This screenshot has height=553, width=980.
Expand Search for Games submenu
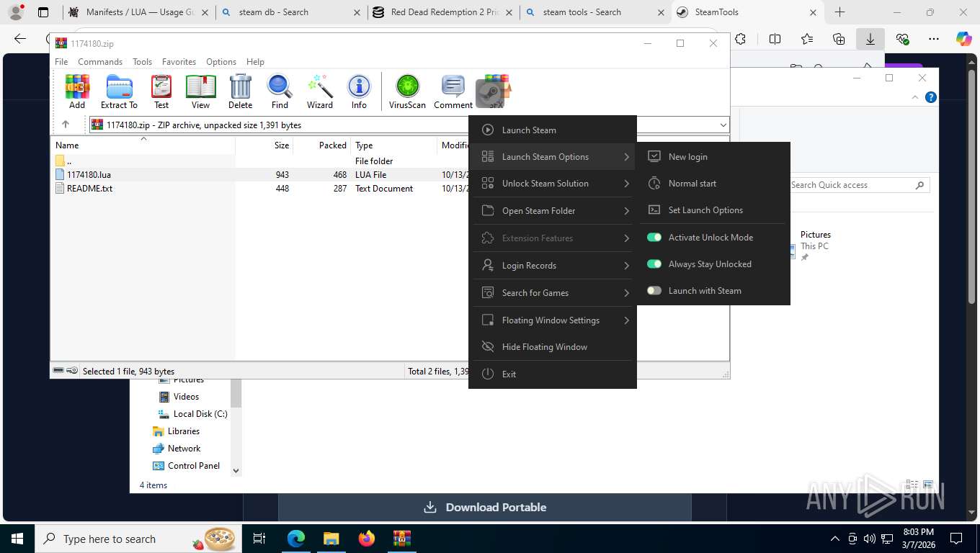click(x=626, y=293)
